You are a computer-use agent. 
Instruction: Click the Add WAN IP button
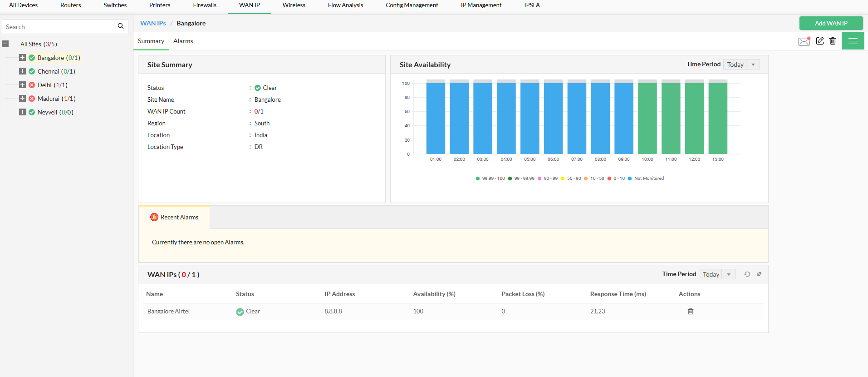point(830,23)
